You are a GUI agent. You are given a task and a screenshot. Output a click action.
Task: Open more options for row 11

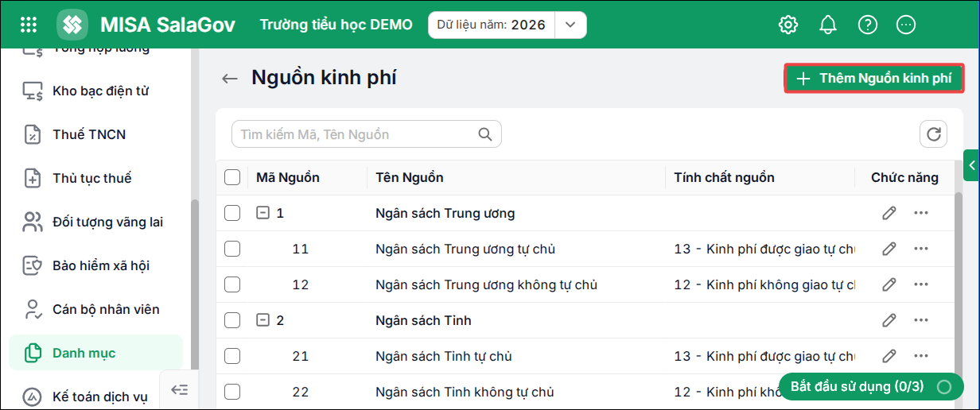click(x=921, y=249)
